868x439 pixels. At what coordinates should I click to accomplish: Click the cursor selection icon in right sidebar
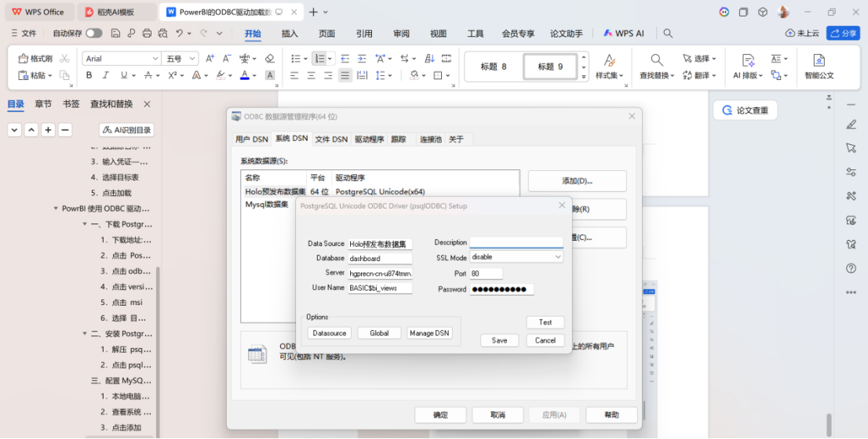(x=852, y=147)
